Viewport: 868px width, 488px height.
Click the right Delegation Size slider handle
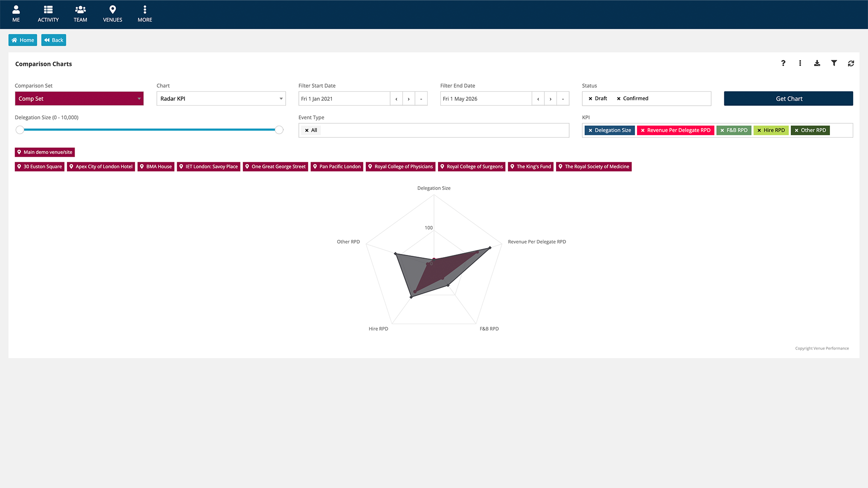[x=279, y=130]
